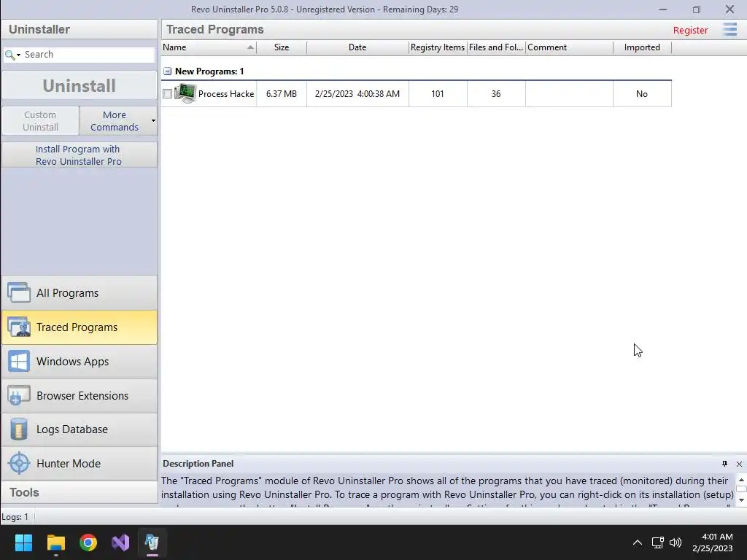Click the volume speaker tray icon

pos(676,542)
